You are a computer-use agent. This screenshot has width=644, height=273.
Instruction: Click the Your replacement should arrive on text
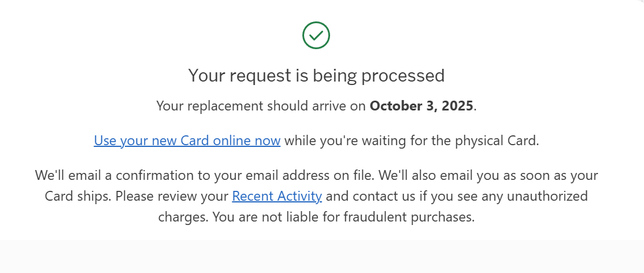(x=261, y=106)
